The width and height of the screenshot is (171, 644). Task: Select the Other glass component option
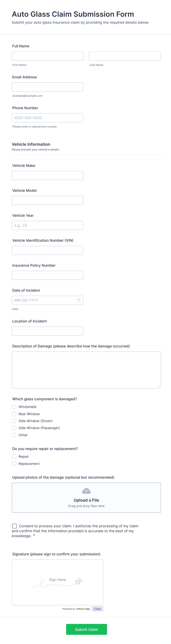click(14, 435)
